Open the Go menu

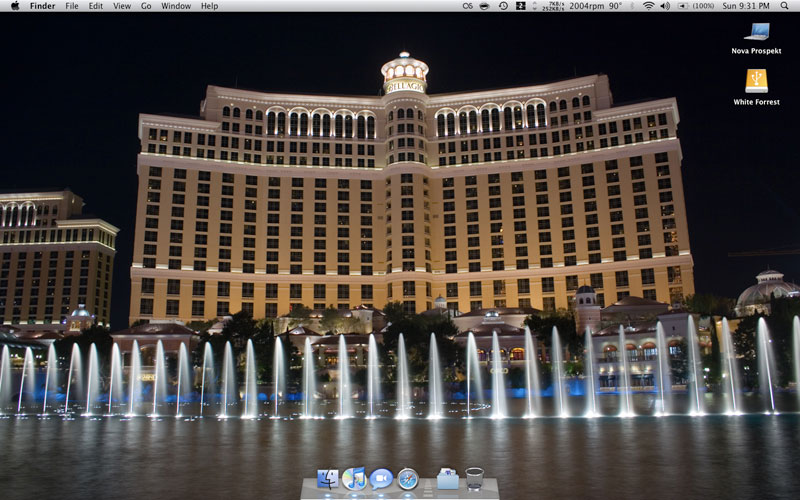click(x=146, y=6)
